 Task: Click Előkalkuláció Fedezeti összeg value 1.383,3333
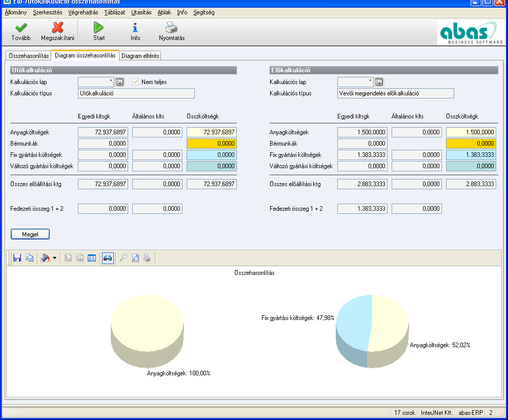[x=362, y=209]
